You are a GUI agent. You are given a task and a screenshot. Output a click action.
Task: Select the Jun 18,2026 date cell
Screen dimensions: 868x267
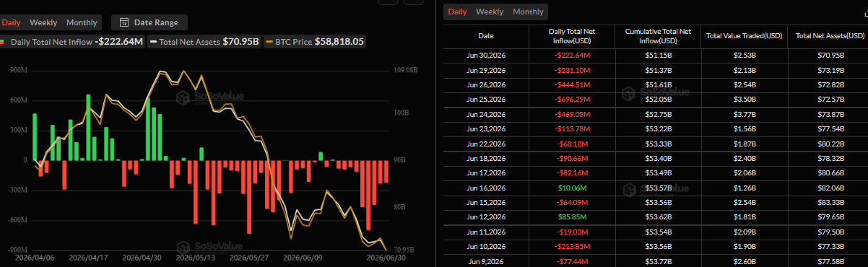tap(486, 158)
